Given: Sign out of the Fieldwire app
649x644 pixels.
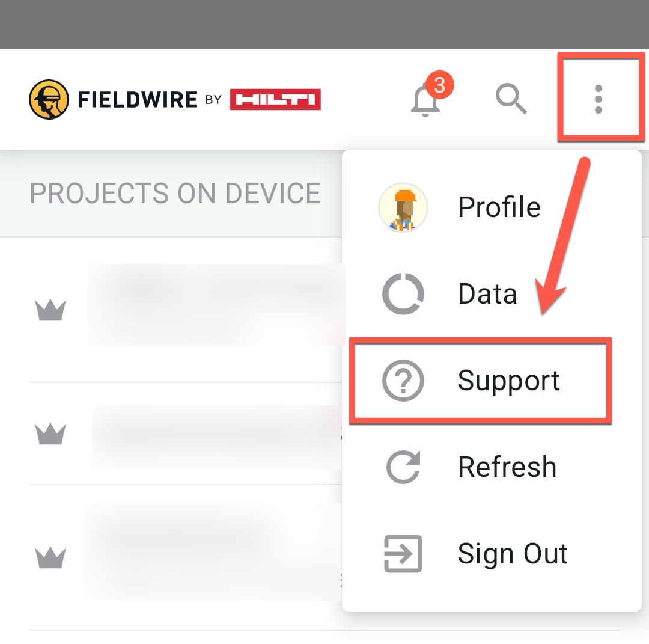Looking at the screenshot, I should point(512,553).
